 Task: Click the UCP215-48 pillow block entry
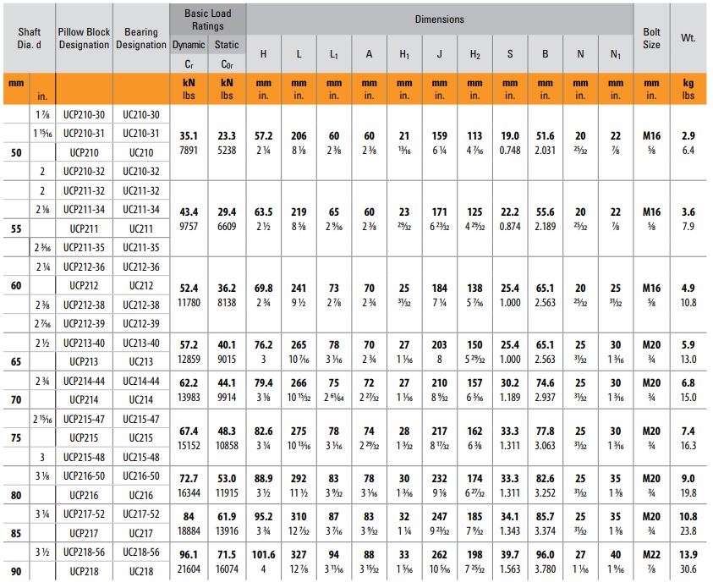[x=84, y=458]
